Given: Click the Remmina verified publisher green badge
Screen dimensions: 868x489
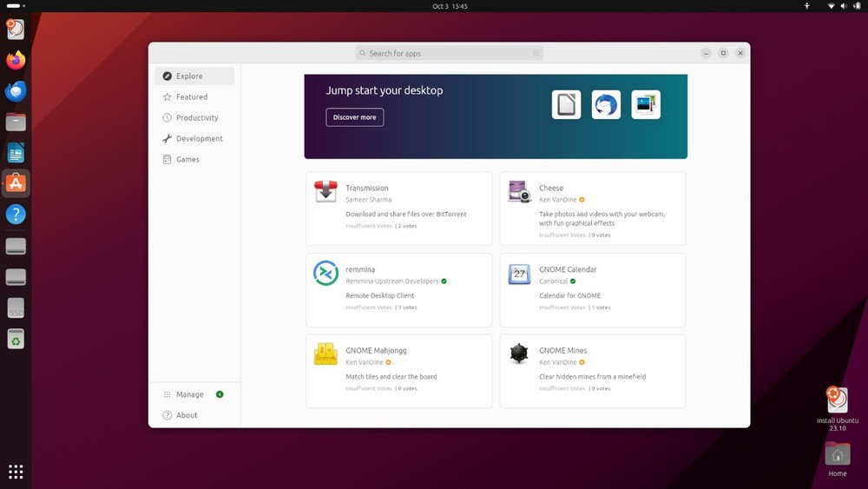Looking at the screenshot, I should coord(444,281).
